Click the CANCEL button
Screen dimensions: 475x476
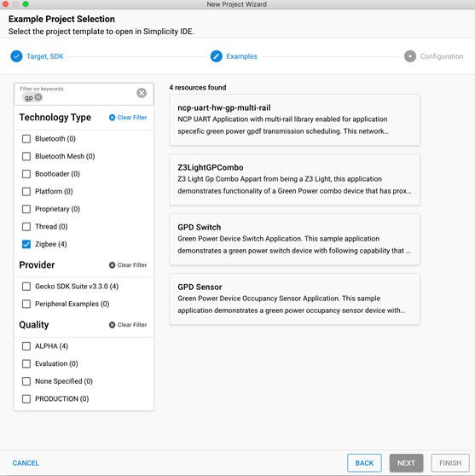pyautogui.click(x=26, y=463)
